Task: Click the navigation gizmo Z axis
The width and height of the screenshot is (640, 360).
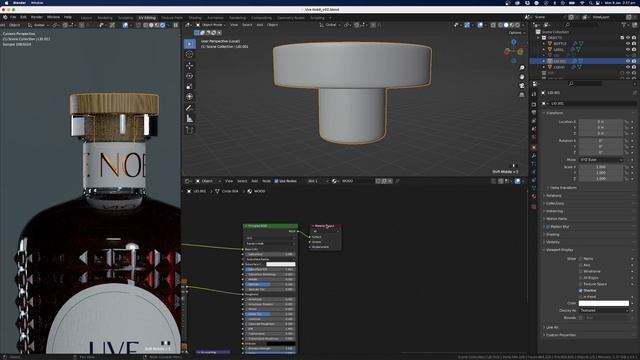Action: 514,42
